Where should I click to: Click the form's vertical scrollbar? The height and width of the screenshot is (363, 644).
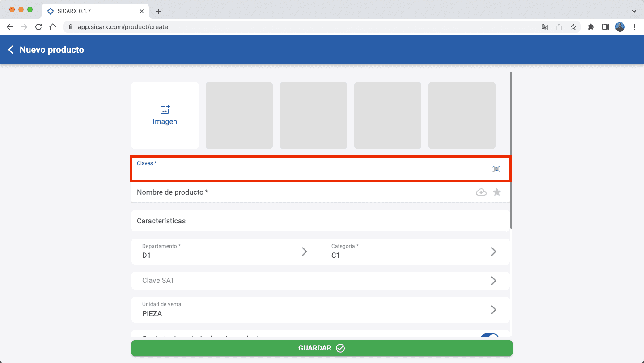(x=511, y=150)
